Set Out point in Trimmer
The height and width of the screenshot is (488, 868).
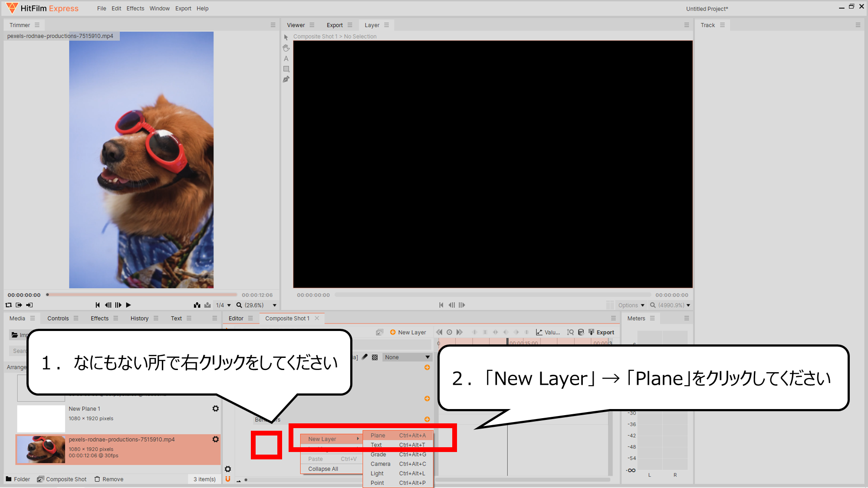[x=30, y=305]
